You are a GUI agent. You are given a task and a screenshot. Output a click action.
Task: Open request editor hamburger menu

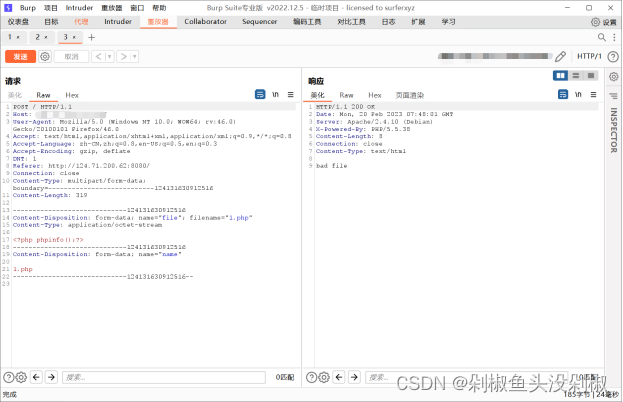(x=290, y=95)
